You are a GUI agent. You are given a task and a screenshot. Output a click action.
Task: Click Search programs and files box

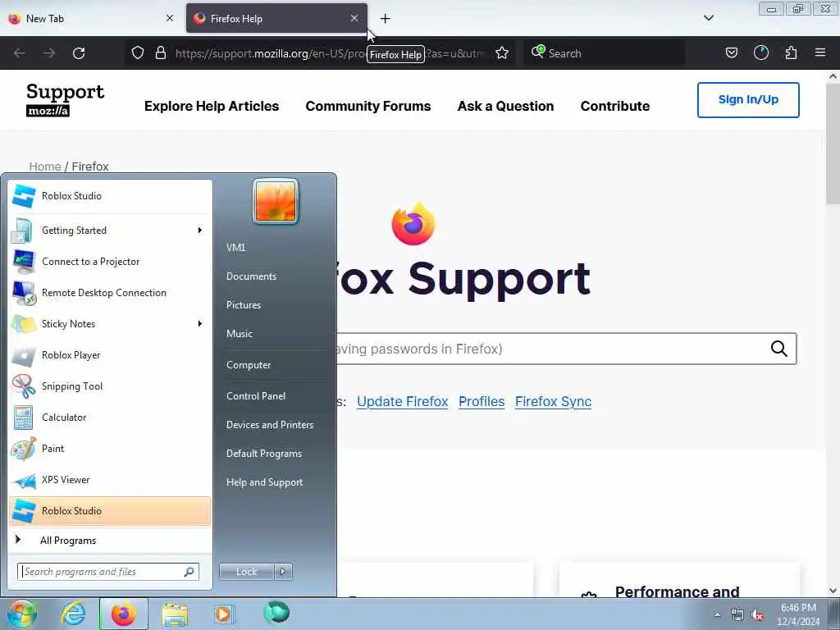(x=108, y=572)
